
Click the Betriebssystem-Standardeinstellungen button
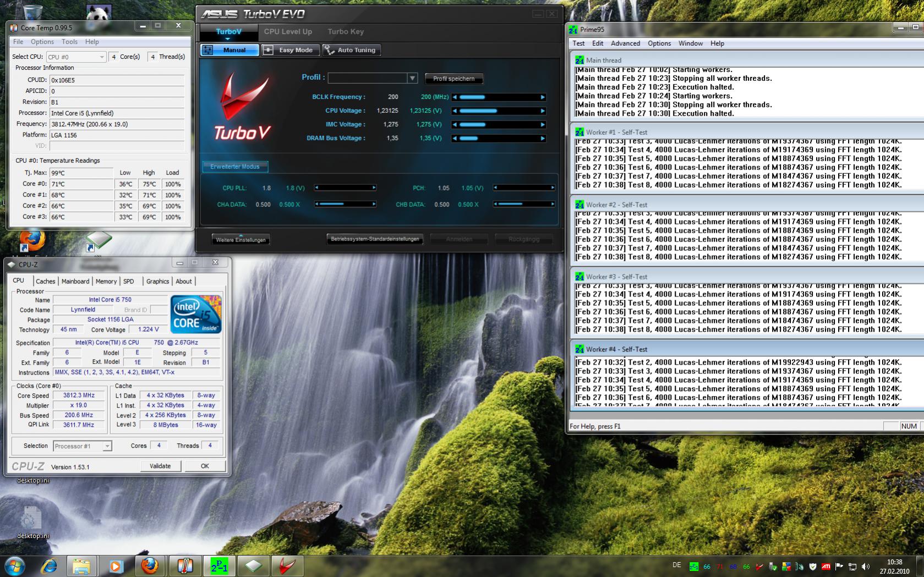coord(375,239)
